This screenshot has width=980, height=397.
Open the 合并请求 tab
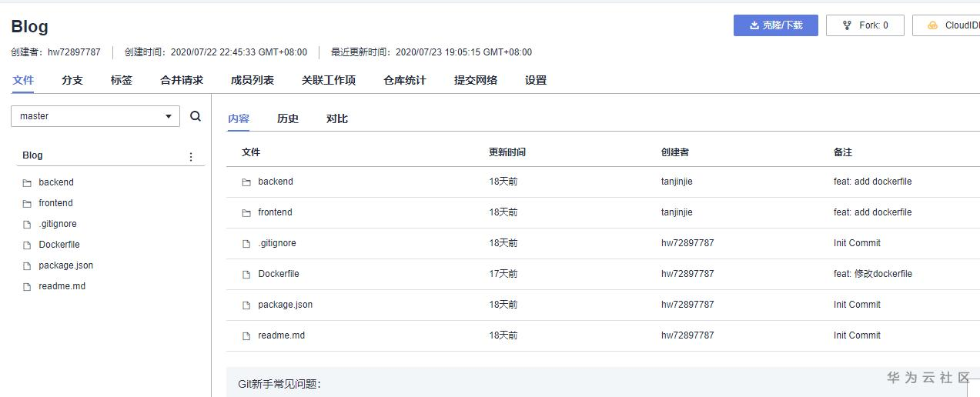182,80
